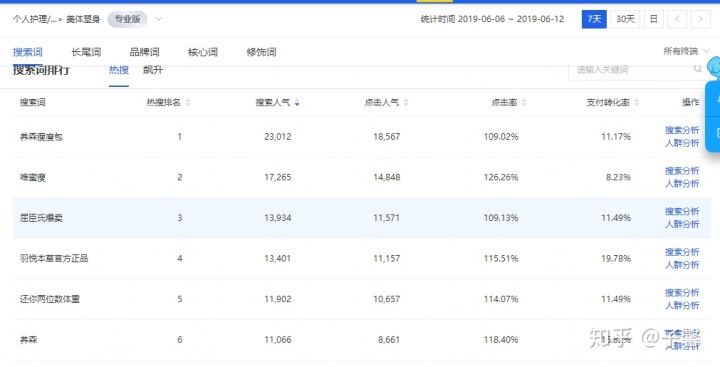Switch to the 修饰词 tab

261,52
